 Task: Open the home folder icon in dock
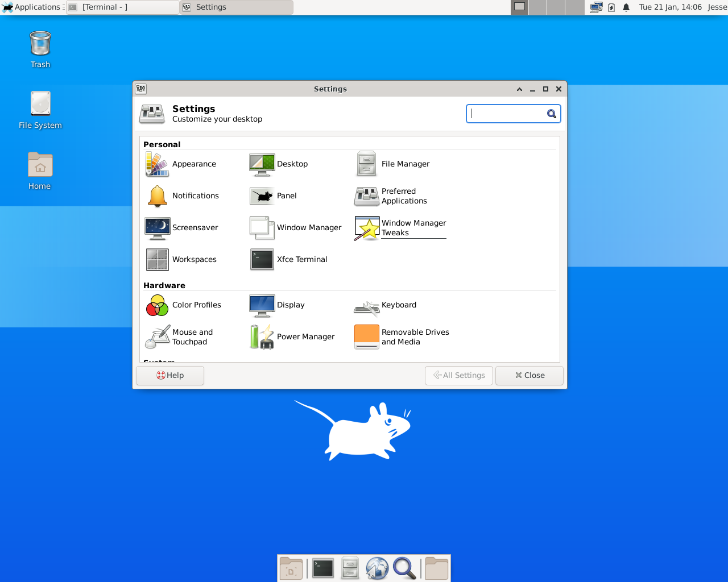[437, 568]
